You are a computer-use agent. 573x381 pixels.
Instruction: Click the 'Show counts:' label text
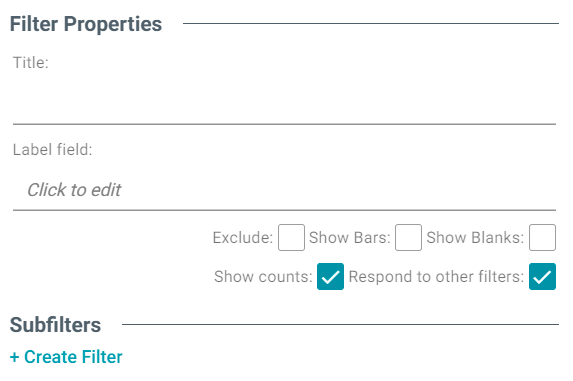(263, 277)
